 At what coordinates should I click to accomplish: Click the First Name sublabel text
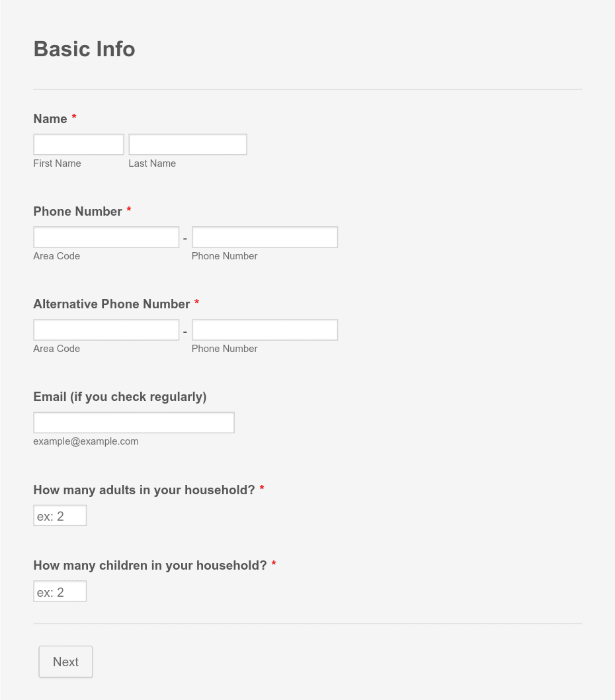click(57, 163)
